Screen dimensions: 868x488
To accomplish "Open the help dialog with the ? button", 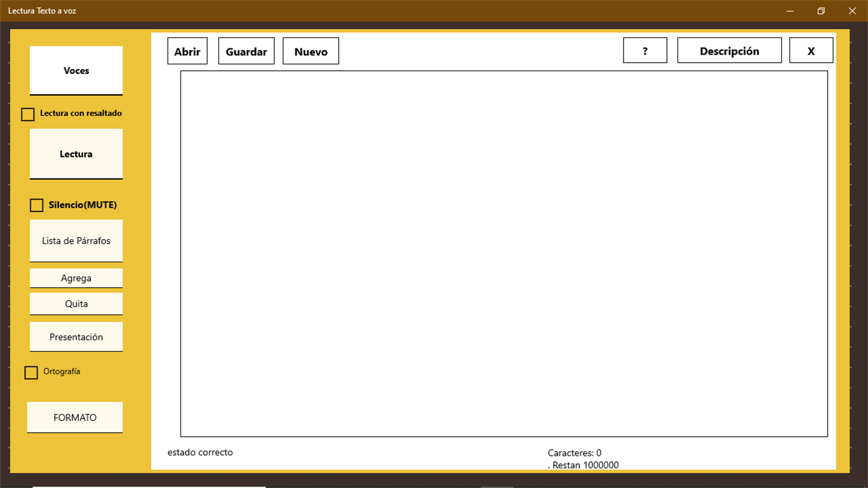I will (x=645, y=50).
